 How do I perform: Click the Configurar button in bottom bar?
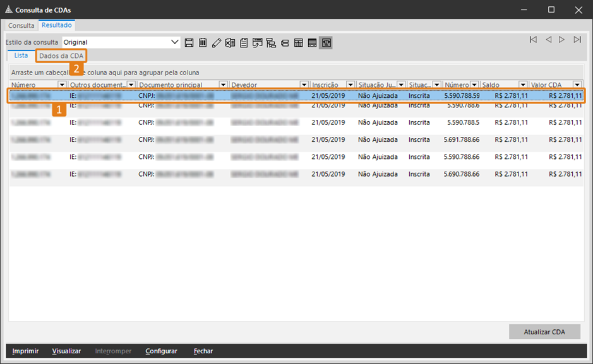(x=161, y=351)
